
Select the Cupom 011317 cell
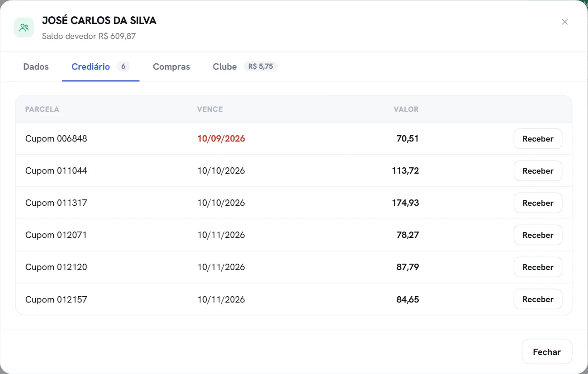tap(56, 203)
